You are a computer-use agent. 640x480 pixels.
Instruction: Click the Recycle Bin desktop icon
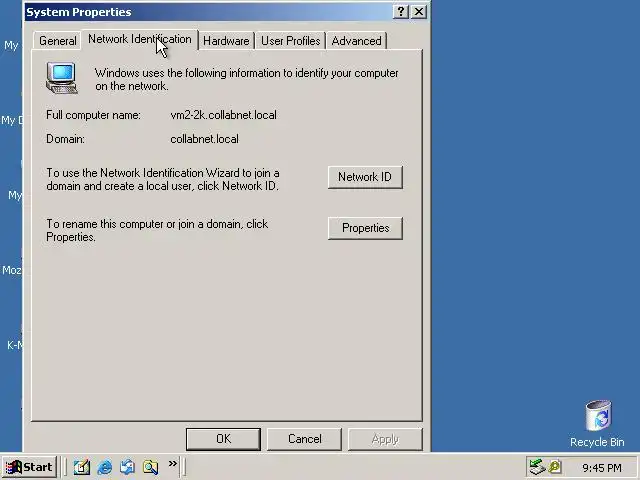click(x=598, y=424)
